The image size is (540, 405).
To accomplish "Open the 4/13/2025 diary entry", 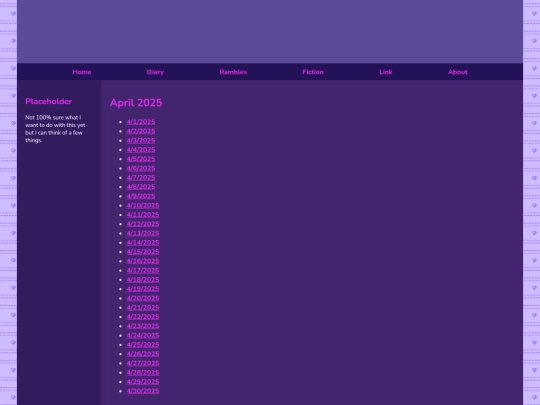I will [x=143, y=233].
